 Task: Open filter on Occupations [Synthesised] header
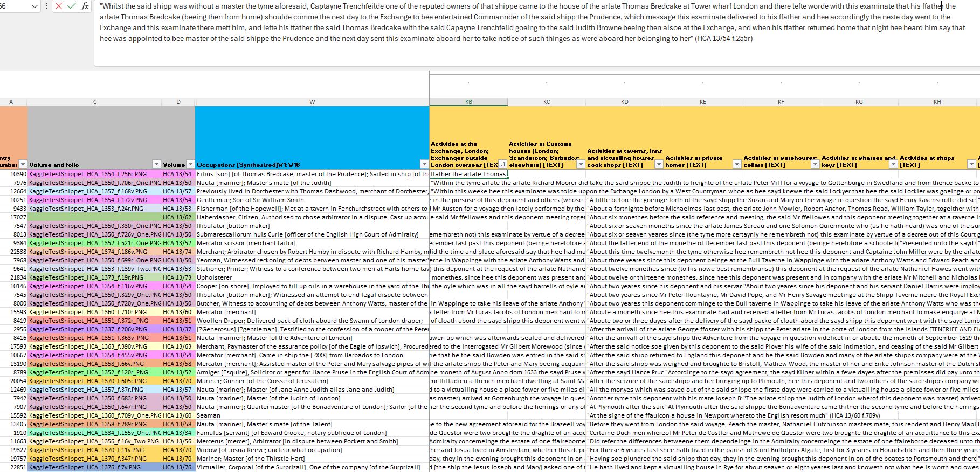click(x=424, y=164)
